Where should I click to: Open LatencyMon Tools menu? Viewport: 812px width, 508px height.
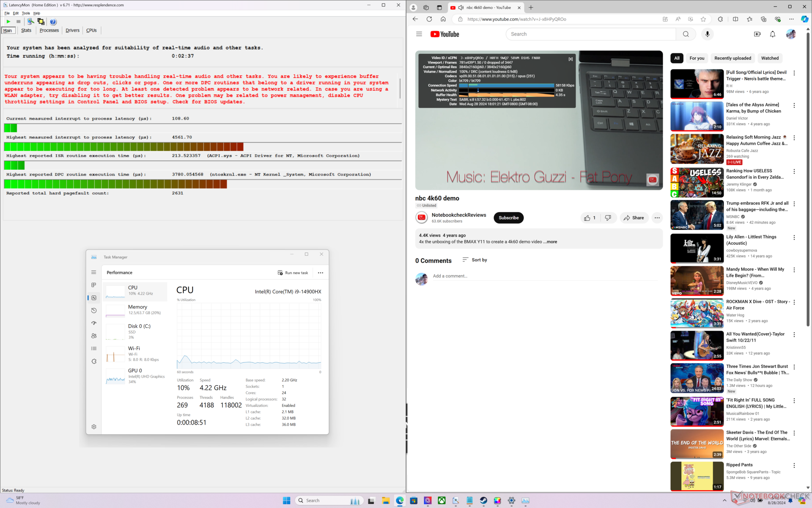click(26, 13)
